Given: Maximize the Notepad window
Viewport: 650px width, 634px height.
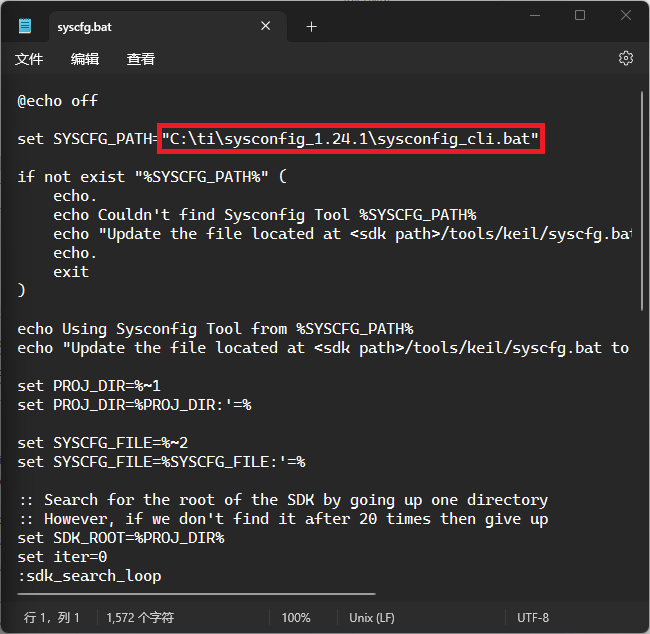Looking at the screenshot, I should (580, 15).
